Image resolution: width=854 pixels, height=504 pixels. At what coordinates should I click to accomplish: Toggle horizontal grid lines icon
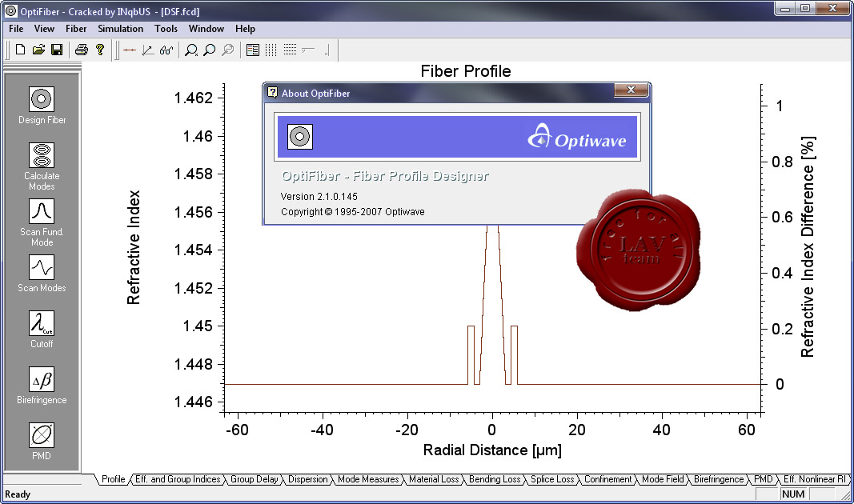(x=290, y=50)
